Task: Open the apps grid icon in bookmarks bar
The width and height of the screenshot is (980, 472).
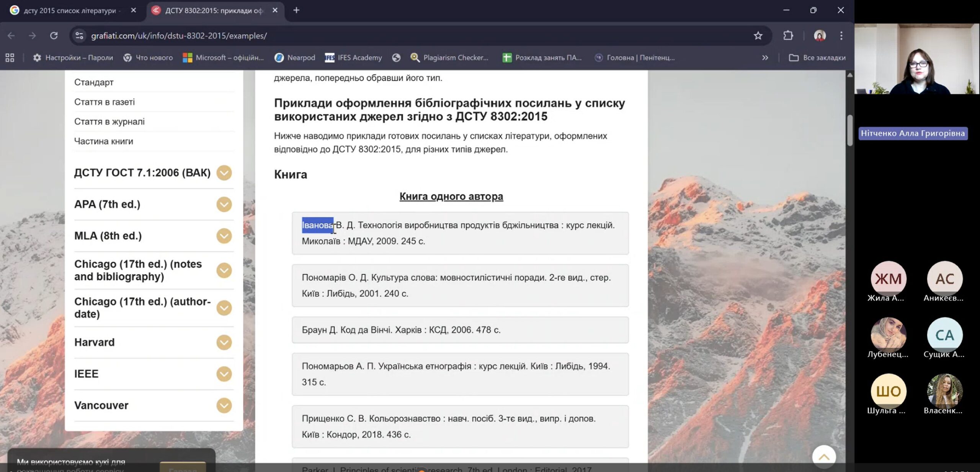Action: click(10, 57)
